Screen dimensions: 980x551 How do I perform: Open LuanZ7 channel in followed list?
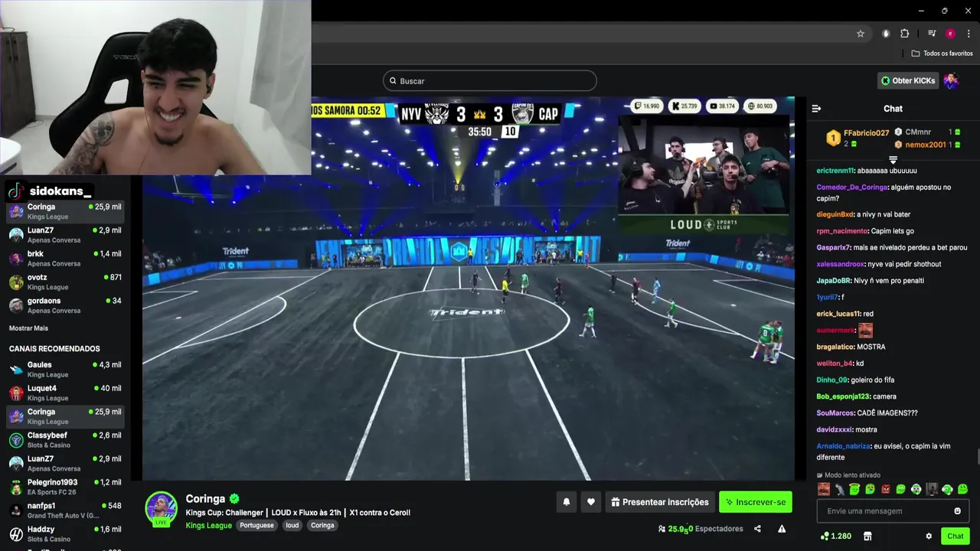pyautogui.click(x=65, y=235)
